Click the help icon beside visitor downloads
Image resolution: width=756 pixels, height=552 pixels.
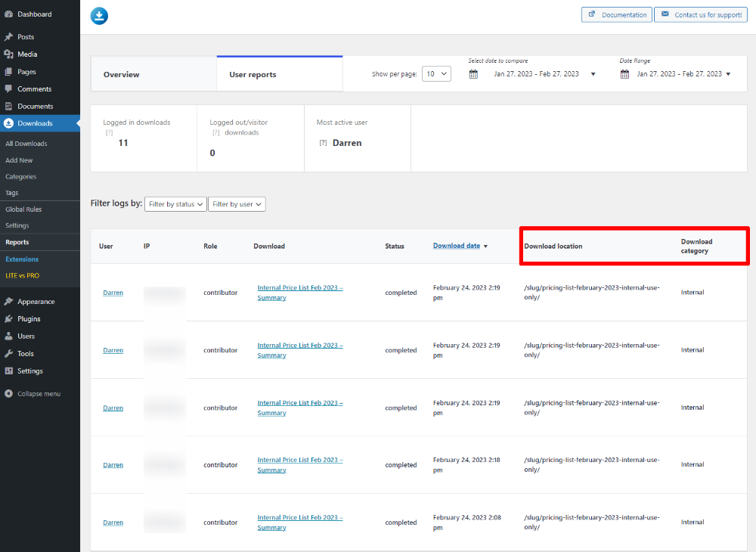pos(216,132)
